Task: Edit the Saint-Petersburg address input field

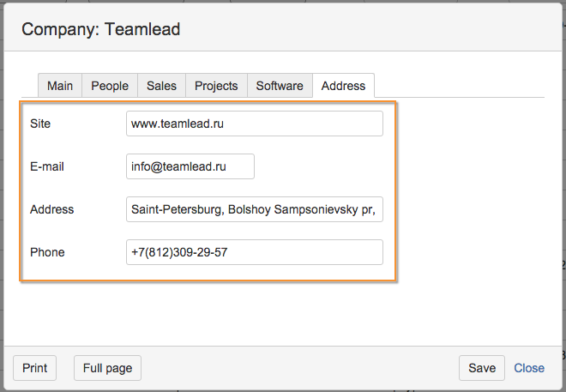Action: pos(254,209)
